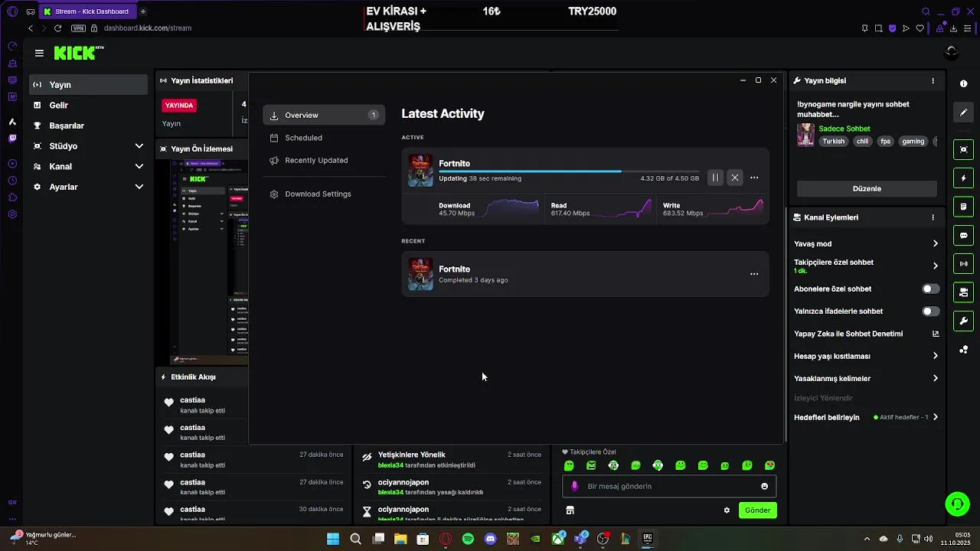Click the Fortnite update progress bar
The width and height of the screenshot is (980, 551).
(569, 171)
